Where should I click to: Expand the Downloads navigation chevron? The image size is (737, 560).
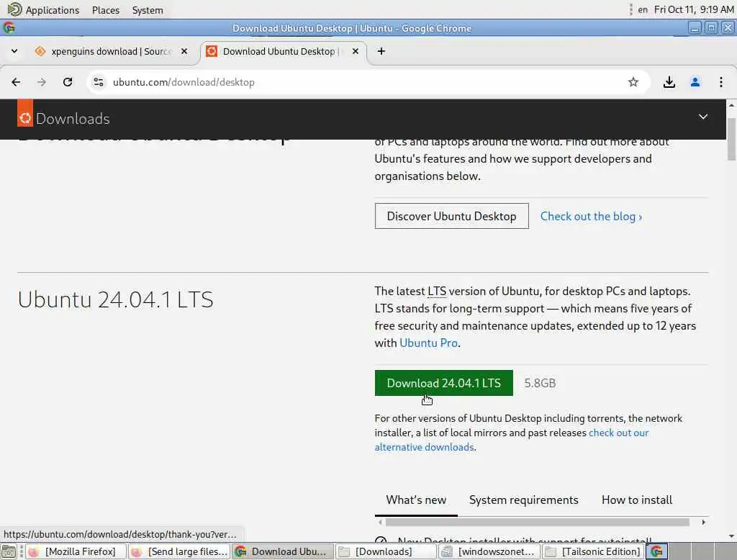click(x=702, y=117)
